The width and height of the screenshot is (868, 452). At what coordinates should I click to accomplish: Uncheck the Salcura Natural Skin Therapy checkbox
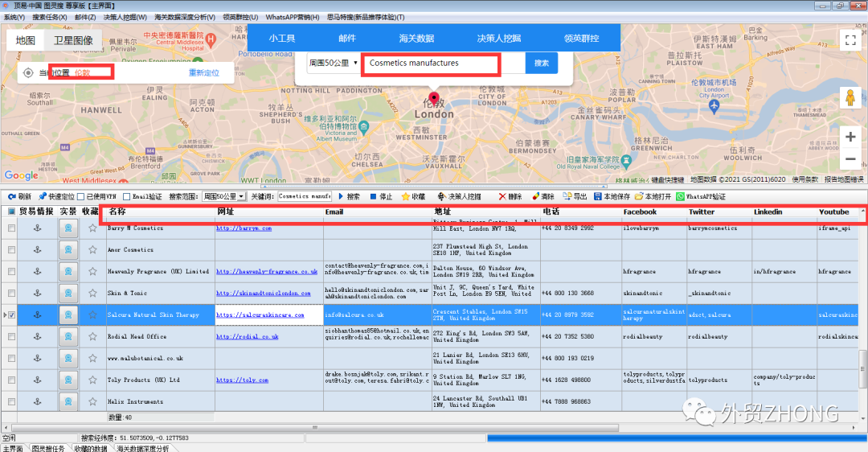(11, 314)
